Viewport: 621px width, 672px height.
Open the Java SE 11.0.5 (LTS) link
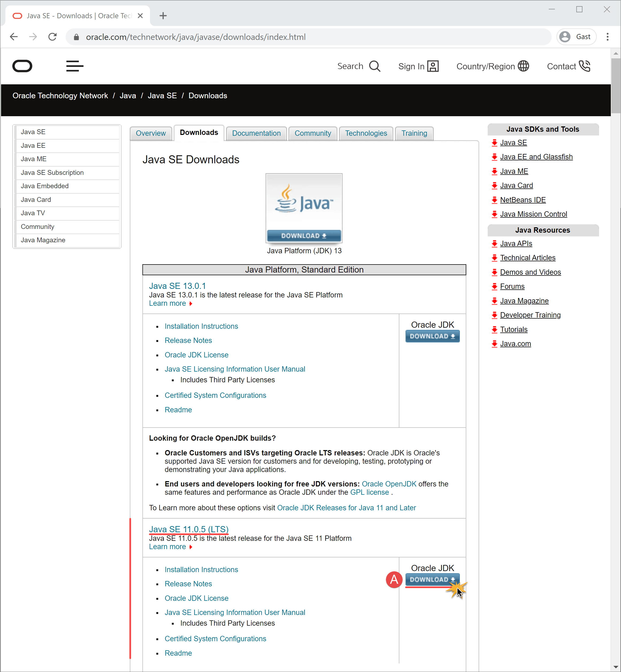pos(189,529)
